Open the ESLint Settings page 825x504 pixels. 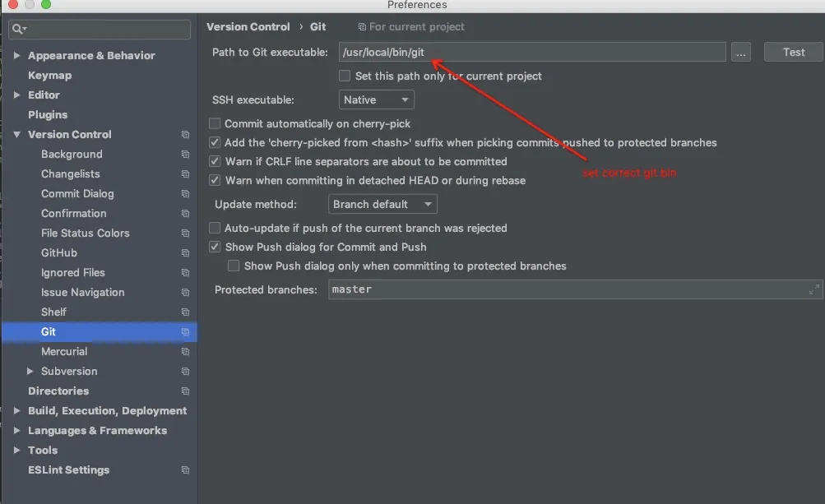point(69,469)
